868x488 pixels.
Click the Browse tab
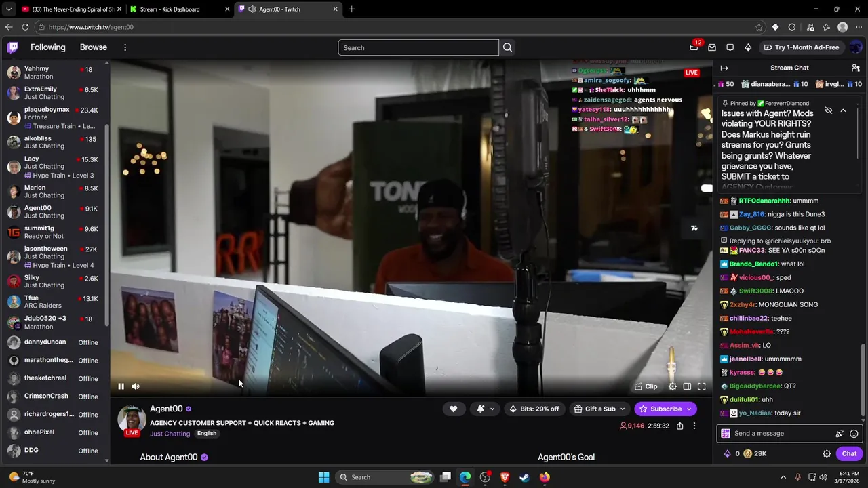(93, 47)
